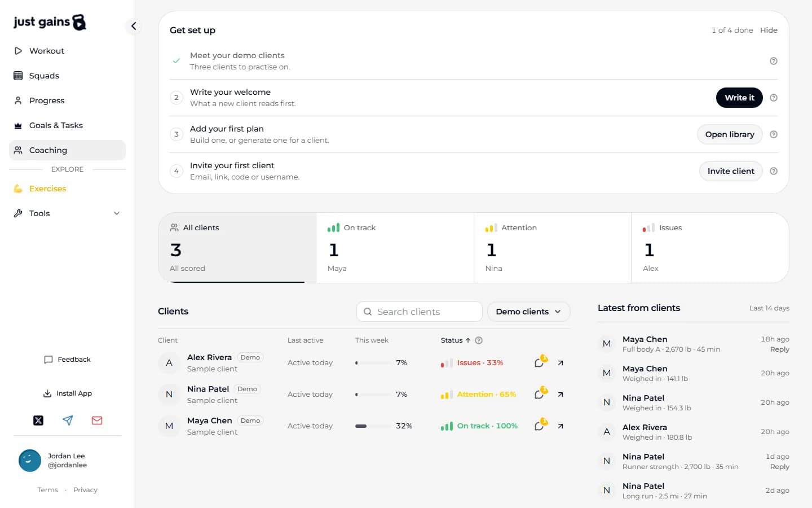Click Attention · 65% status
This screenshot has width=812, height=508.
point(478,395)
